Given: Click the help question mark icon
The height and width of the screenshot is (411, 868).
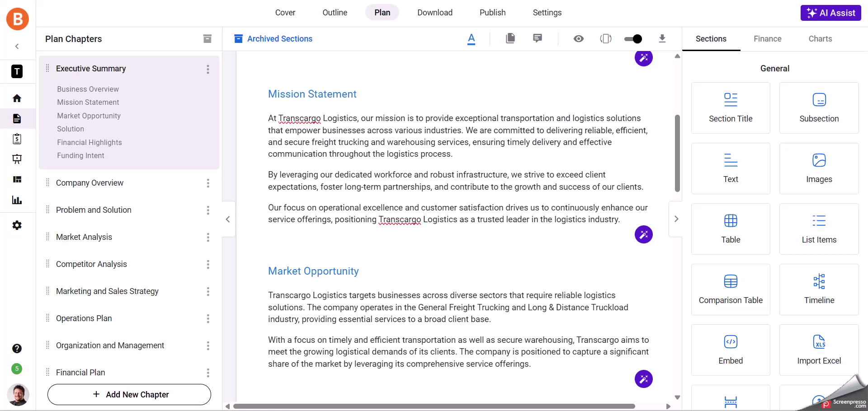Looking at the screenshot, I should [x=17, y=349].
